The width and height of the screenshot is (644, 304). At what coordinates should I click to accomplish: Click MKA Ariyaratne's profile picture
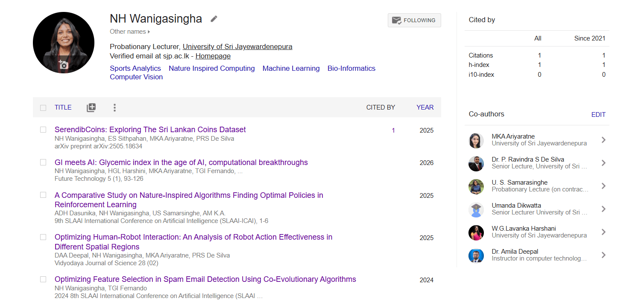coord(476,140)
